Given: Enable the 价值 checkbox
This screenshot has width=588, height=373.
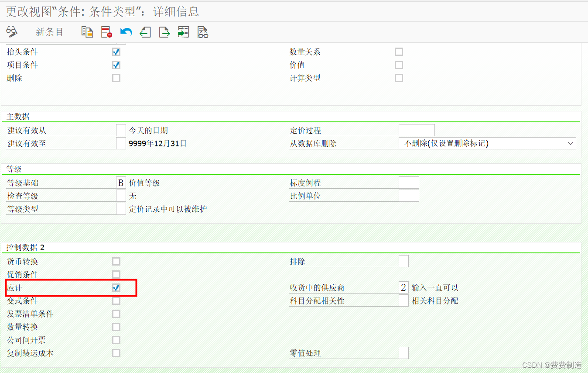Looking at the screenshot, I should tap(399, 65).
